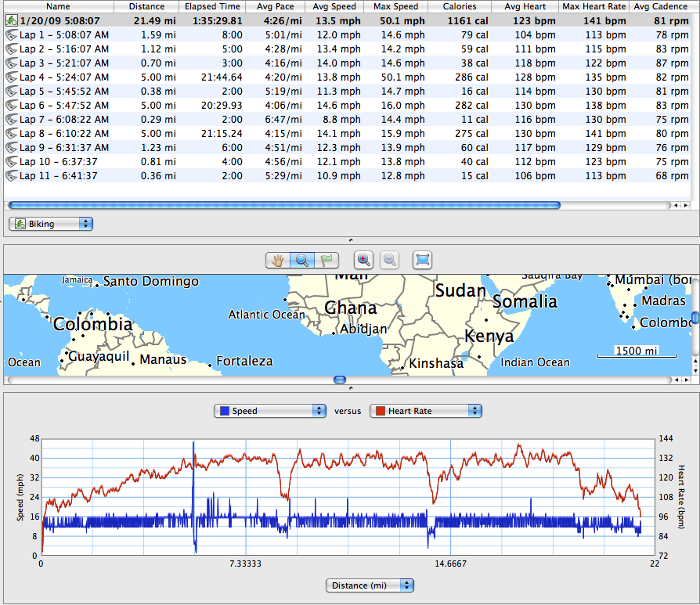Screen dimensions: 700x605
Task: Click the Lap 5 row icon
Action: [12, 91]
